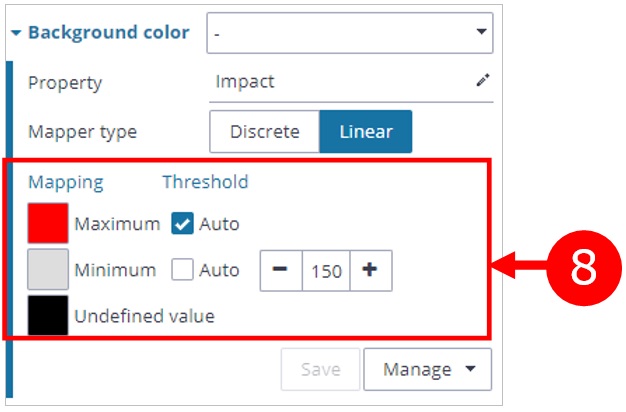Increase minimum threshold with plus button
This screenshot has width=626, height=412.
pos(370,271)
